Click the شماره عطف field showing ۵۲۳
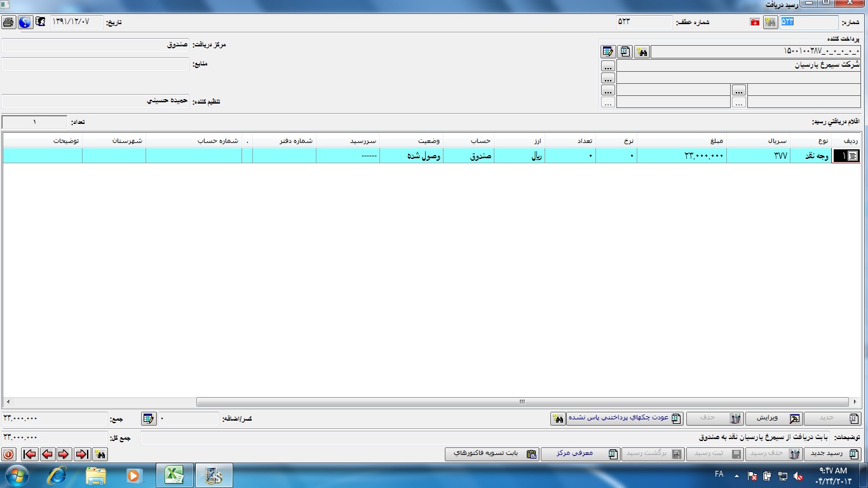Screen dimensions: 868x488 tap(644, 22)
